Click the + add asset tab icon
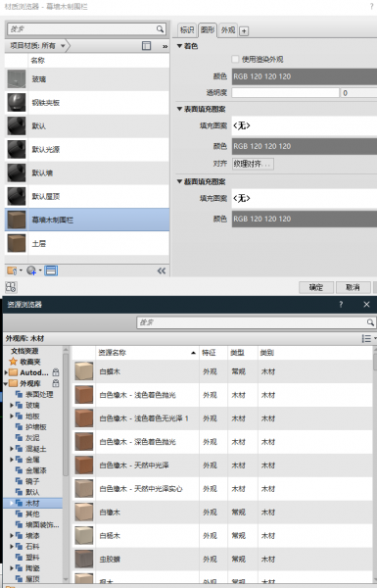Viewport: 377px width, 588px height. coord(244,31)
